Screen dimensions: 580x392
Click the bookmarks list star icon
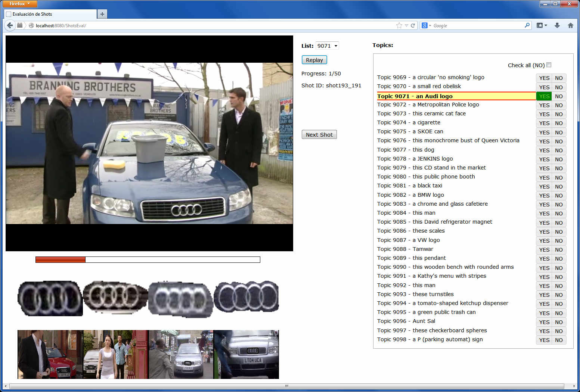pyautogui.click(x=540, y=25)
